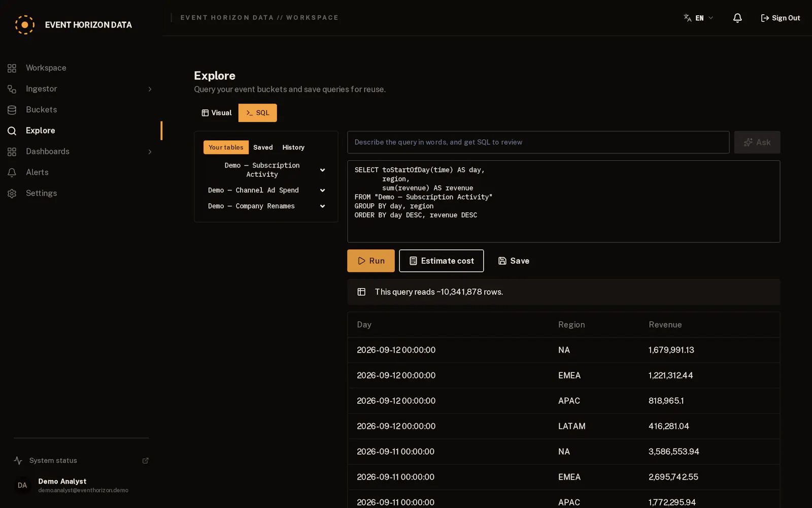Screen dimensions: 812x508
Task: Click the language translate icon
Action: pos(688,18)
